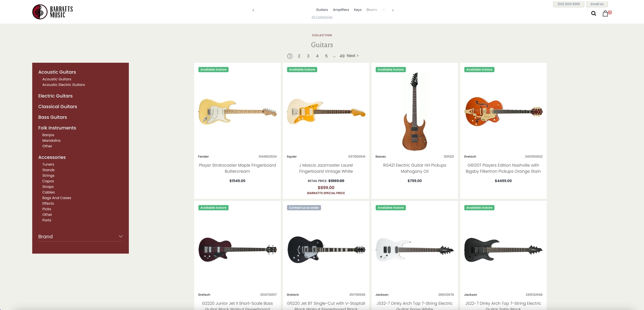
Task: Select current page 1 in pagination
Action: (290, 56)
